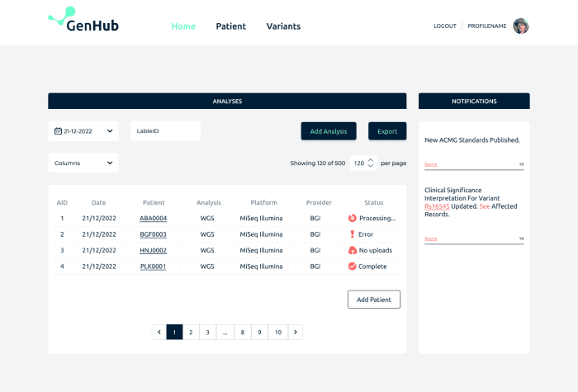Adjust the 120 per page stepper
This screenshot has width=578, height=392.
[x=371, y=163]
